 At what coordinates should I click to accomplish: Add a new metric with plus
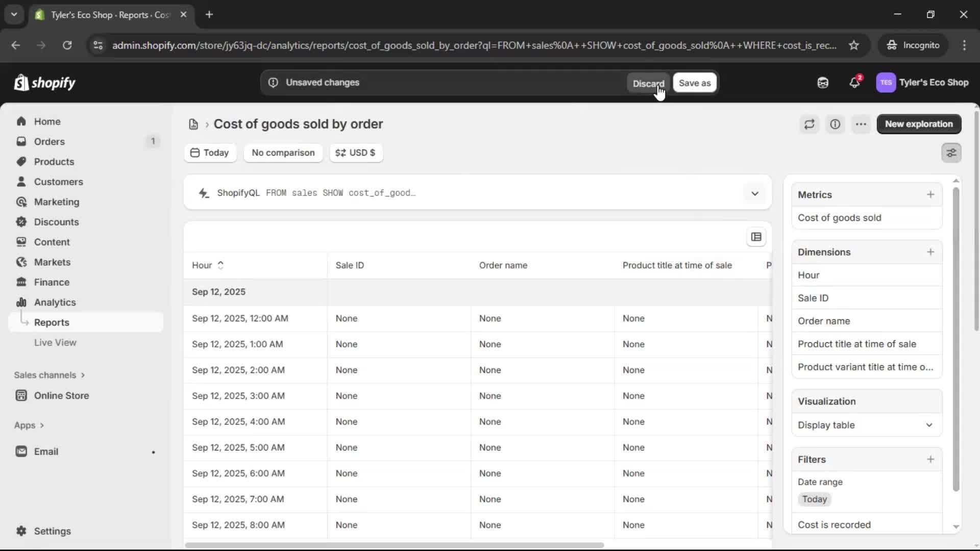(930, 195)
